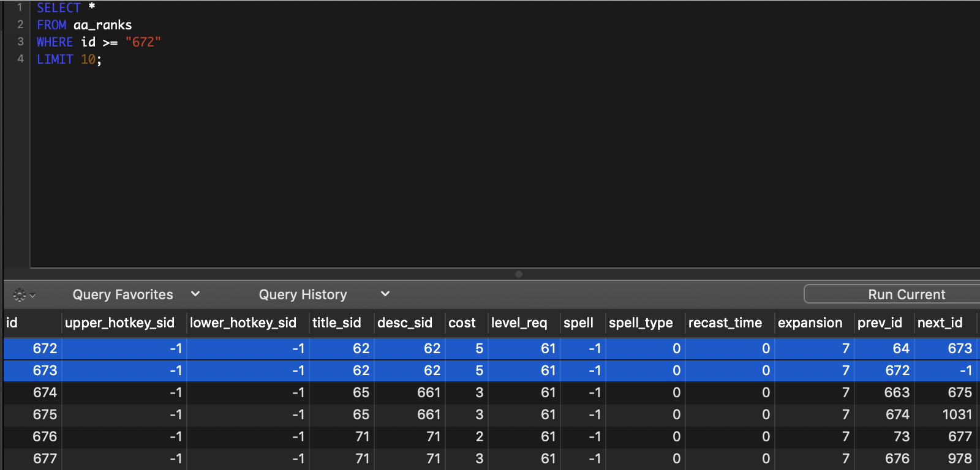The height and width of the screenshot is (470, 980).
Task: Click the level_req column header
Action: click(x=519, y=323)
